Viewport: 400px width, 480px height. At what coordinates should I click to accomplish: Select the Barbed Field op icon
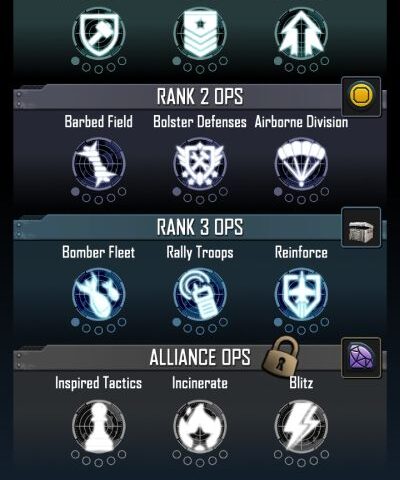pyautogui.click(x=99, y=164)
